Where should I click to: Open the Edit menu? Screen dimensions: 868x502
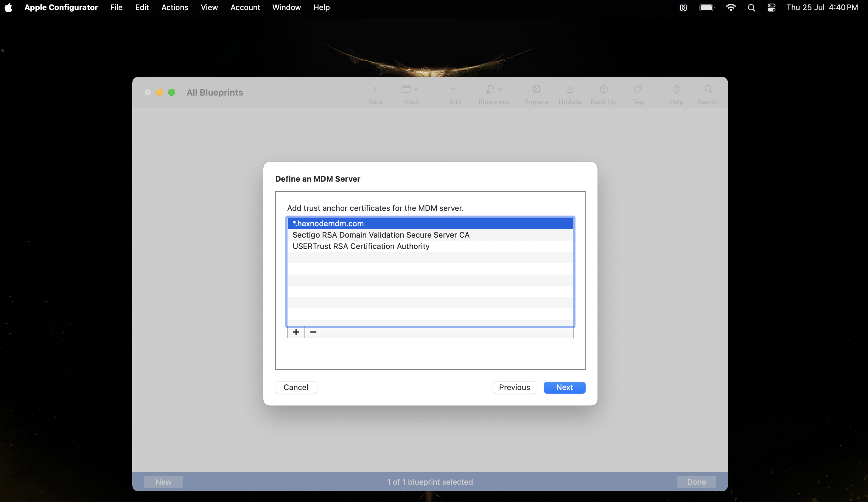click(142, 7)
